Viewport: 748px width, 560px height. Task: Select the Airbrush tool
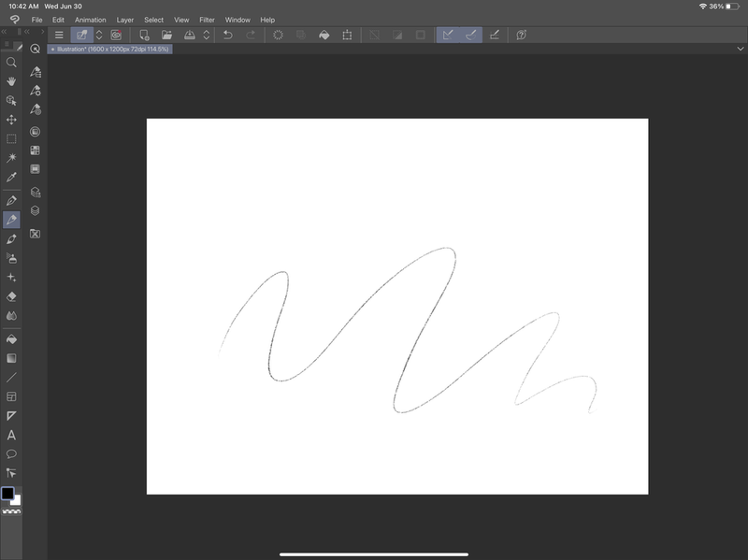tap(12, 260)
